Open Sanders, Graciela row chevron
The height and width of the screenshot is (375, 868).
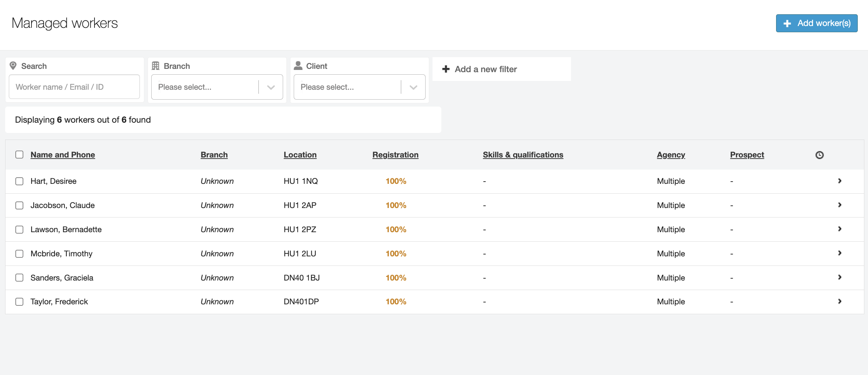839,278
